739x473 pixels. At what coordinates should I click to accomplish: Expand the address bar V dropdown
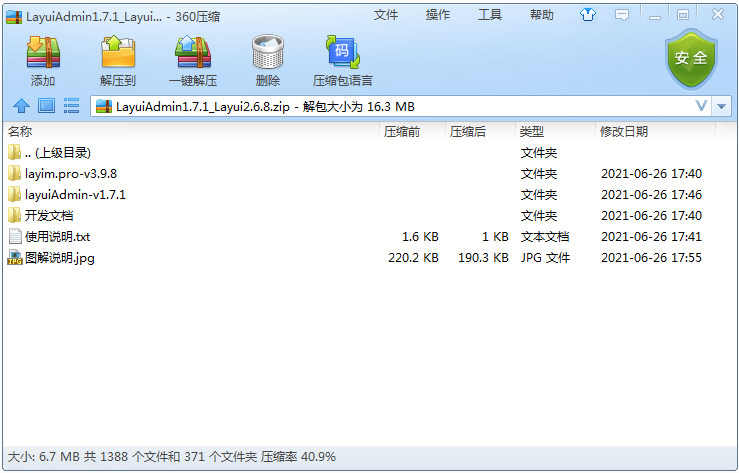(701, 106)
